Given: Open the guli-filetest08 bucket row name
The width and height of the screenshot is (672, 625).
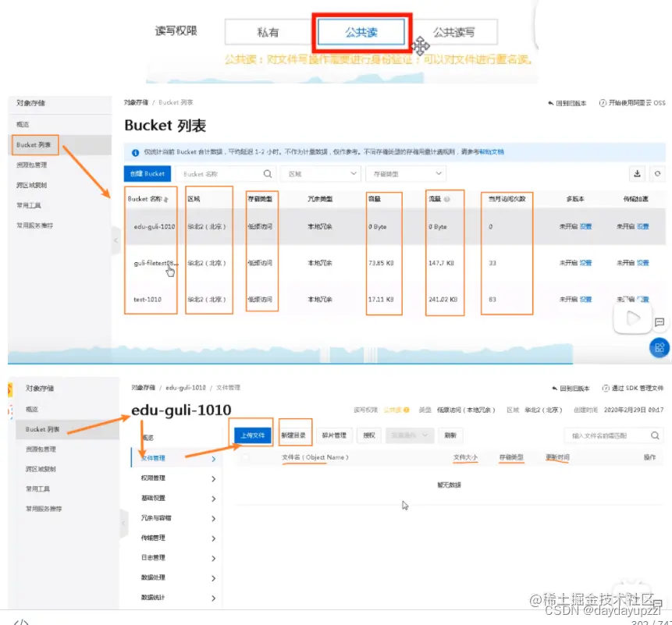Looking at the screenshot, I should click(x=155, y=263).
